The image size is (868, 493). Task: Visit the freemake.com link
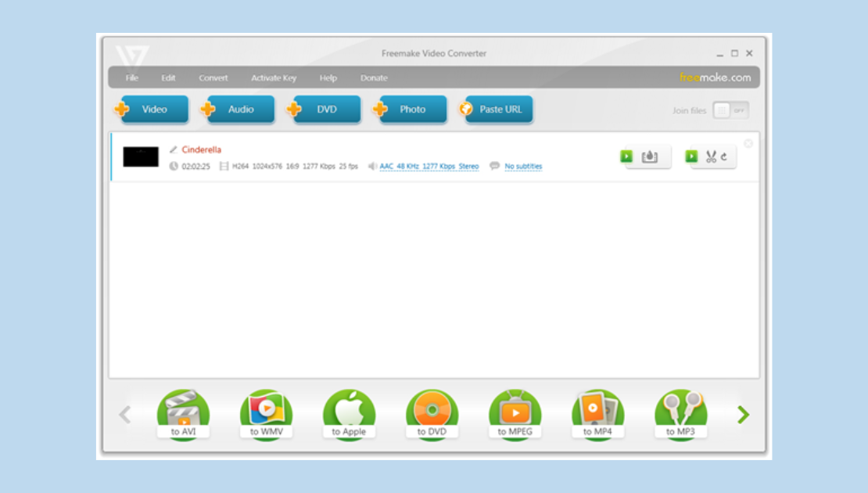pyautogui.click(x=716, y=77)
